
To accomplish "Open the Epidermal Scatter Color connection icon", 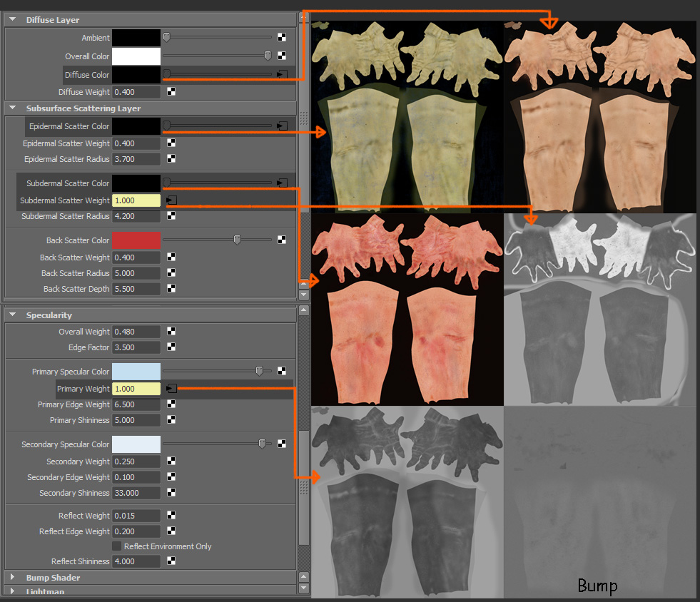I will tap(282, 126).
